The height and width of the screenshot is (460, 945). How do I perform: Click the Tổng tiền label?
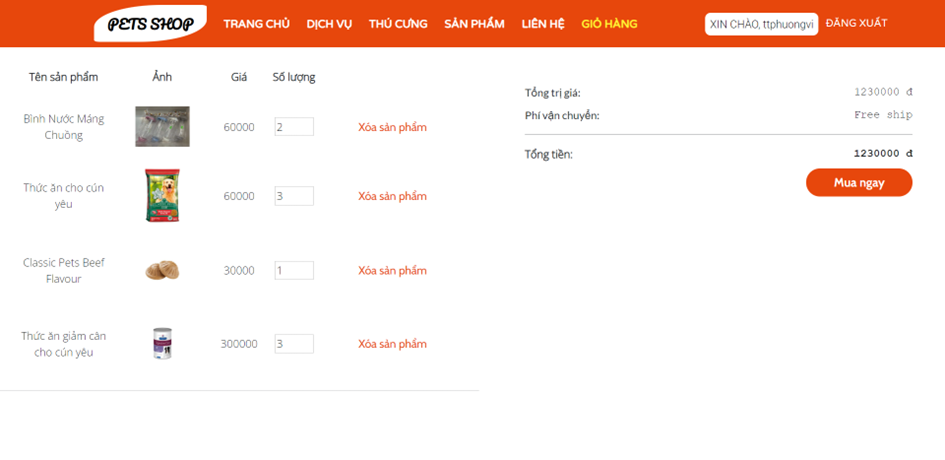[x=548, y=154]
